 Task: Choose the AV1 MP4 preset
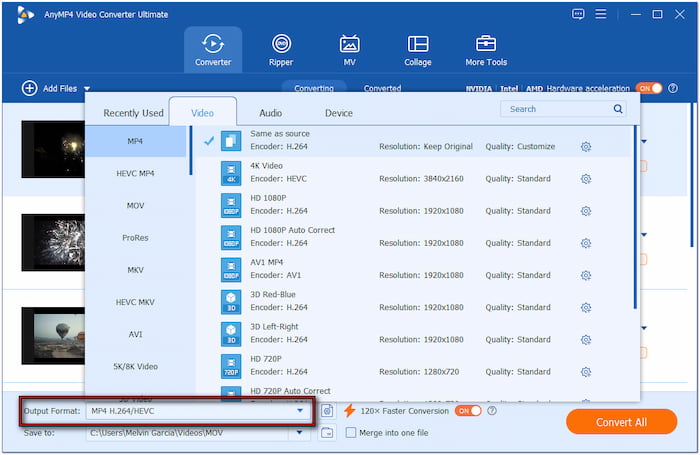tap(413, 269)
